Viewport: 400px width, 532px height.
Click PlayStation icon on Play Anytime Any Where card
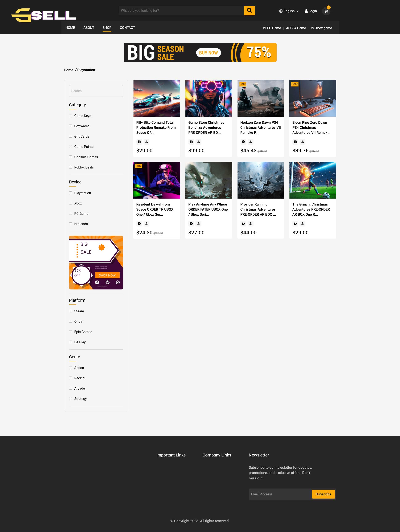(x=198, y=224)
